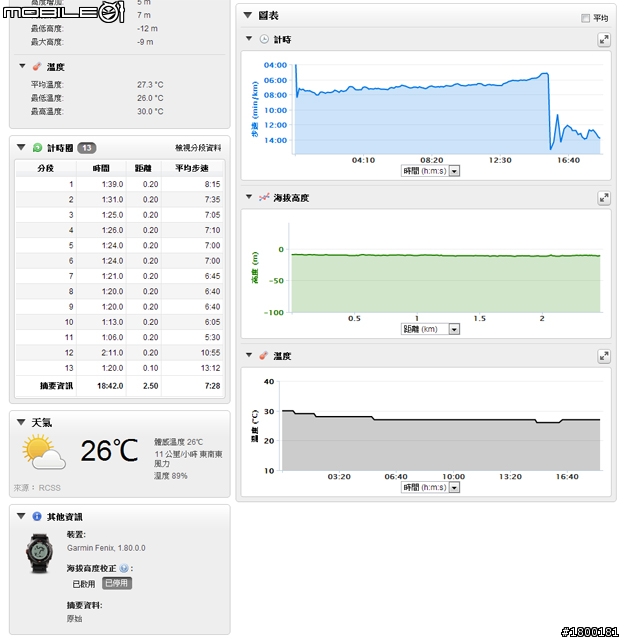The height and width of the screenshot is (640, 625).
Task: Click the clock icon beside 計時 chart
Action: click(x=265, y=39)
